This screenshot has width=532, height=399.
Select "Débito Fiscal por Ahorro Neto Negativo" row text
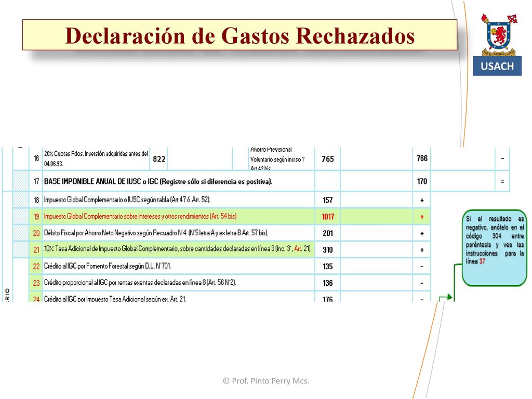156,233
